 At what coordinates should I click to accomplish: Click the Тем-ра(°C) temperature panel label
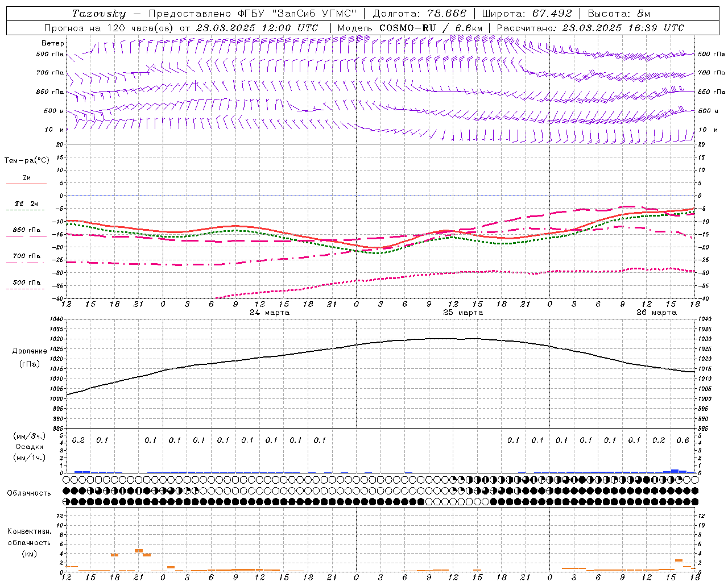pos(27,161)
